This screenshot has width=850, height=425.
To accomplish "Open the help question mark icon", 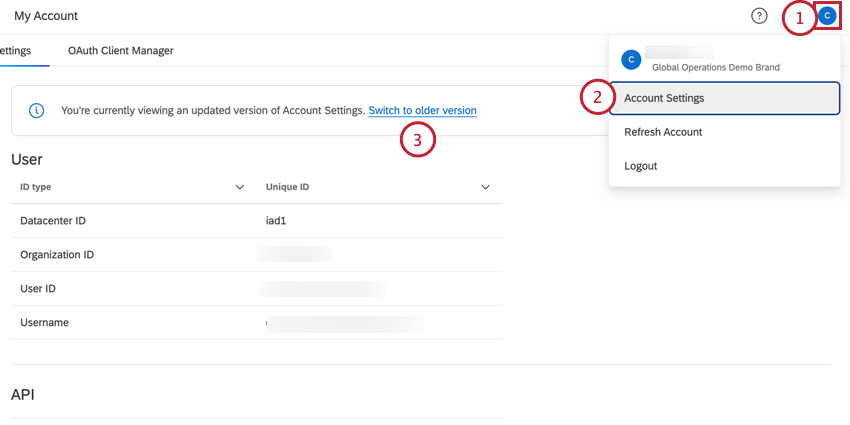I will coord(759,16).
